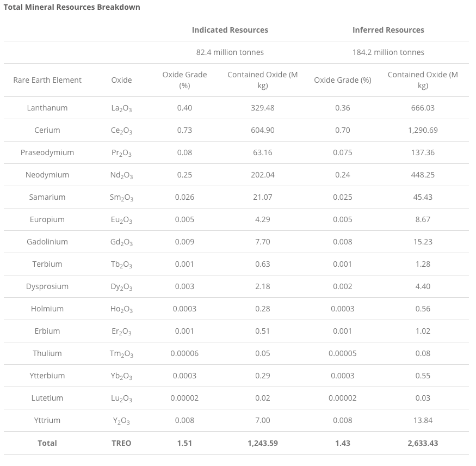Viewport: 476px width, 466px height.
Task: Click the TREO total cell
Action: pyautogui.click(x=121, y=443)
